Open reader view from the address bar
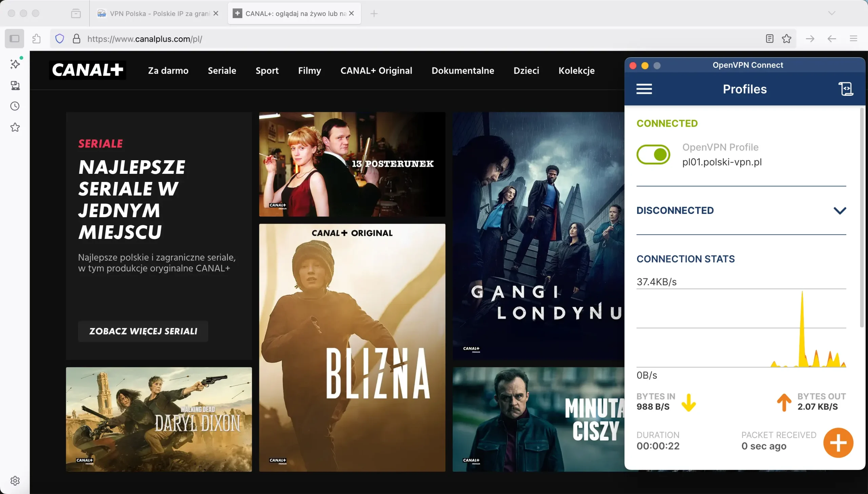The height and width of the screenshot is (494, 868). point(770,38)
